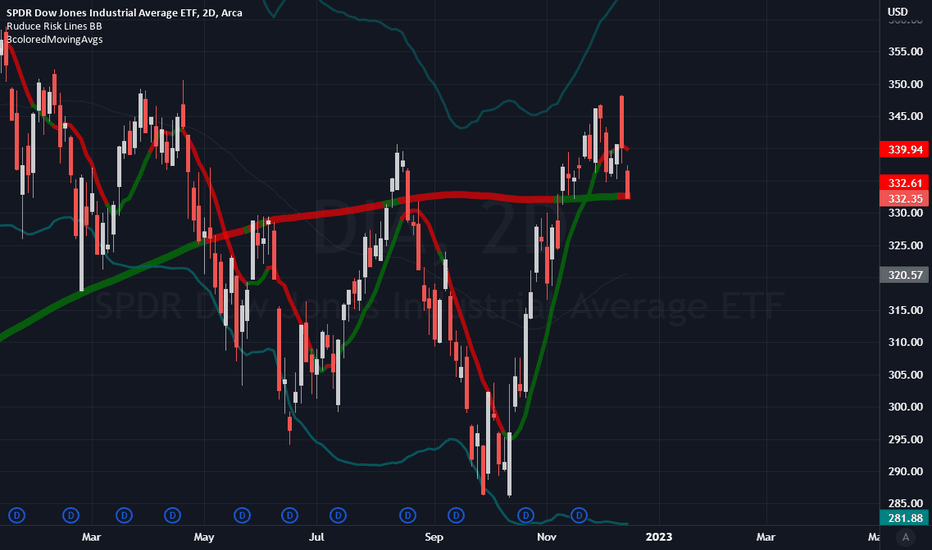Click the Mar label after 2023 on time axis
The height and width of the screenshot is (550, 932).
coord(766,537)
